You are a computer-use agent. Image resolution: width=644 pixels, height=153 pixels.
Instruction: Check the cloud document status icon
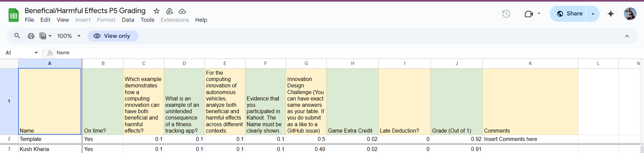click(182, 11)
